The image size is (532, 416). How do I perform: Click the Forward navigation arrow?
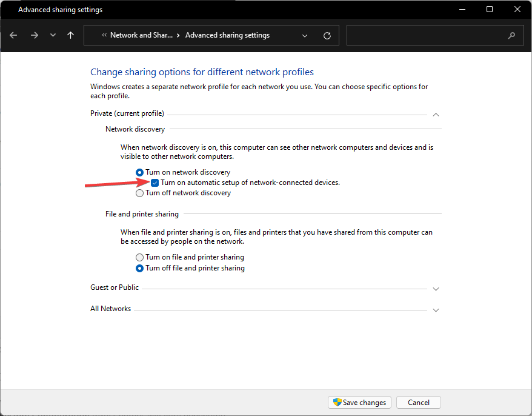(x=34, y=35)
